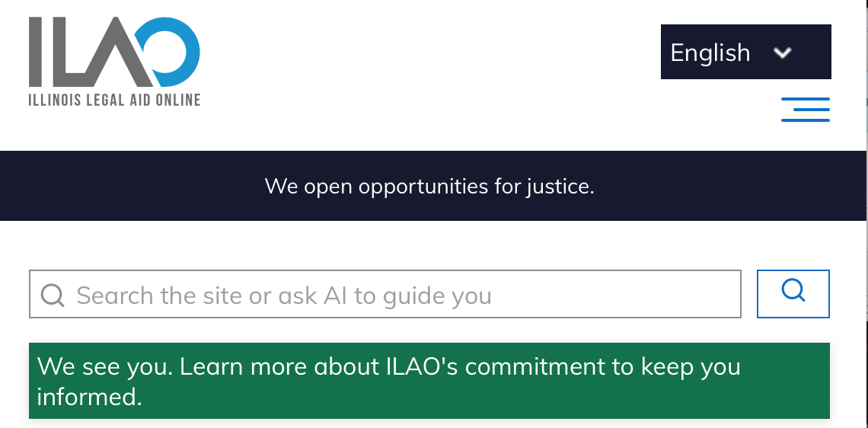The width and height of the screenshot is (868, 428).
Task: Click the "We open opportunities for justice" tagline
Action: tap(429, 186)
